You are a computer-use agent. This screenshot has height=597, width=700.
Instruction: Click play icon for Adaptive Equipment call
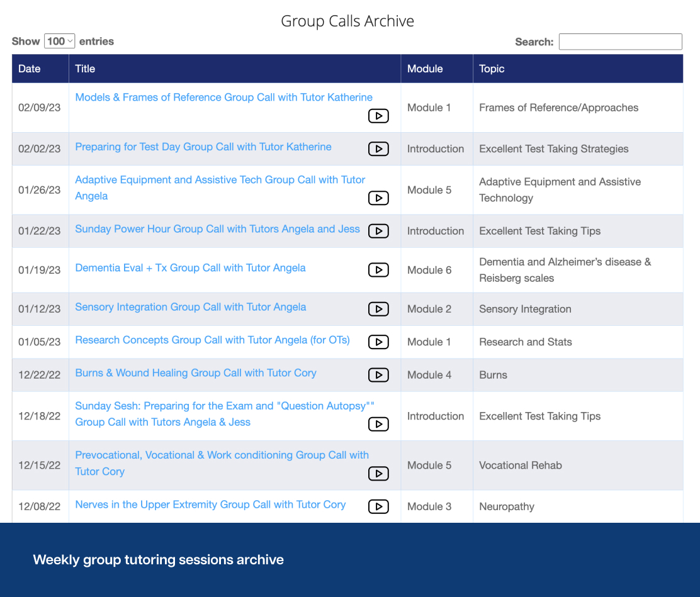click(378, 198)
